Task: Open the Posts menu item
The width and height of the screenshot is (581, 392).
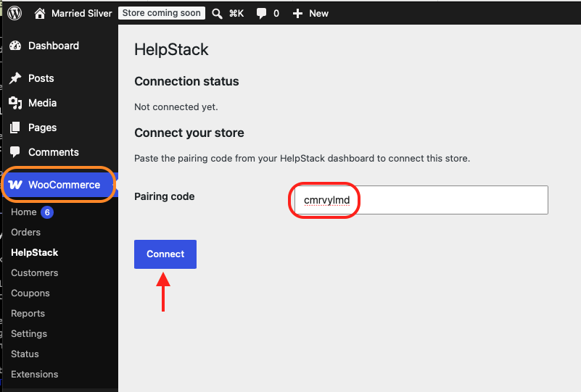Action: click(x=41, y=78)
